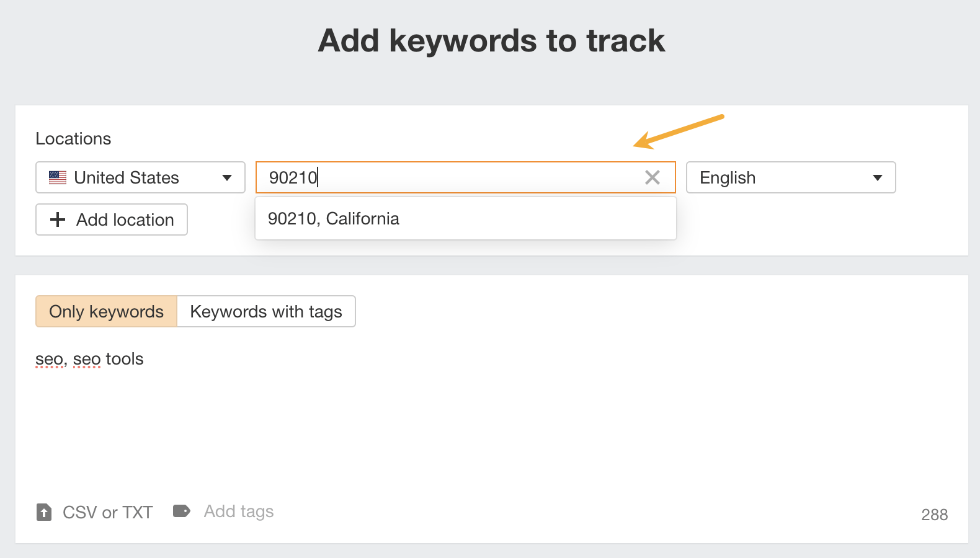Choose the 90210, California suggestion
The image size is (980, 558).
[x=334, y=219]
